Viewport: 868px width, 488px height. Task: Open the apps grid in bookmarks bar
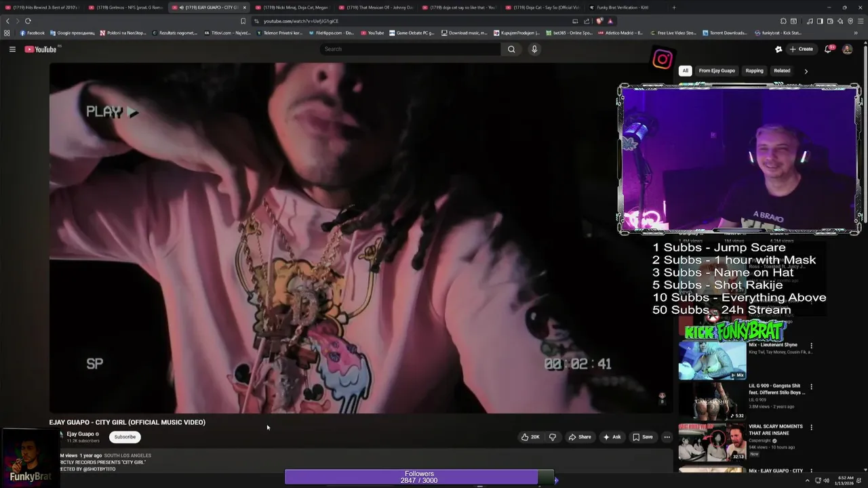coord(7,33)
